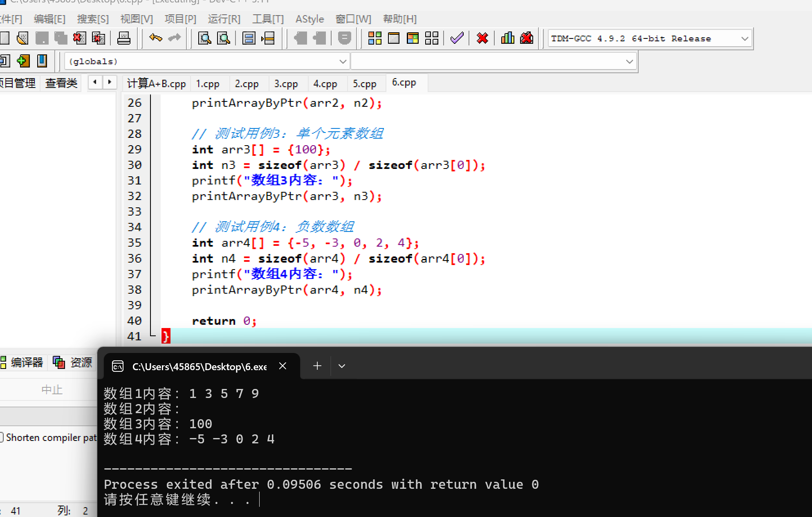
Task: Click the Print toolbar icon
Action: (123, 38)
